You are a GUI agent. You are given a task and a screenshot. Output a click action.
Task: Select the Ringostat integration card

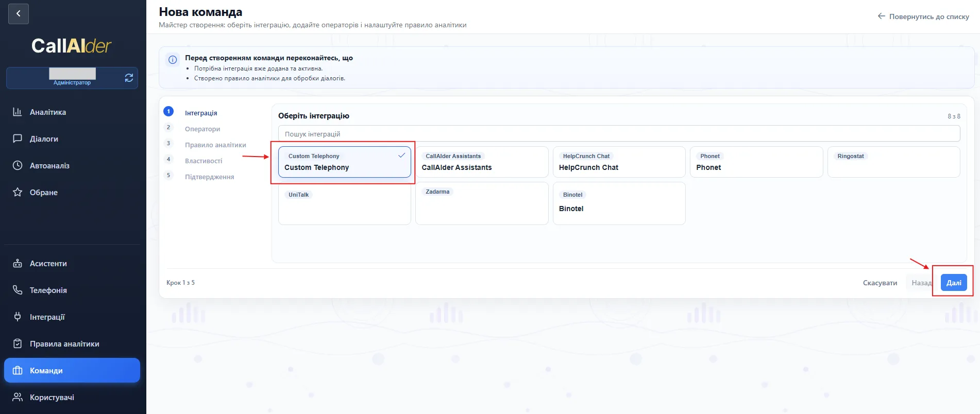(x=893, y=162)
